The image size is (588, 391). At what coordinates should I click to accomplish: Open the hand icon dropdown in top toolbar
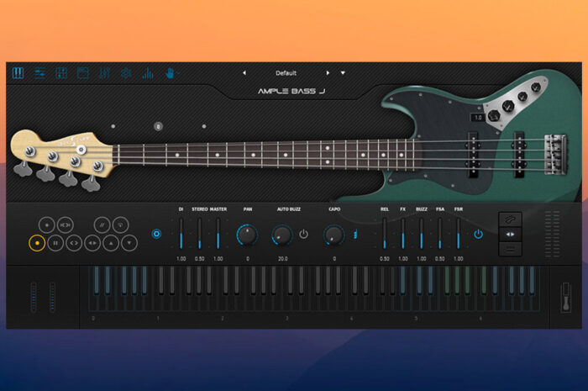click(171, 73)
